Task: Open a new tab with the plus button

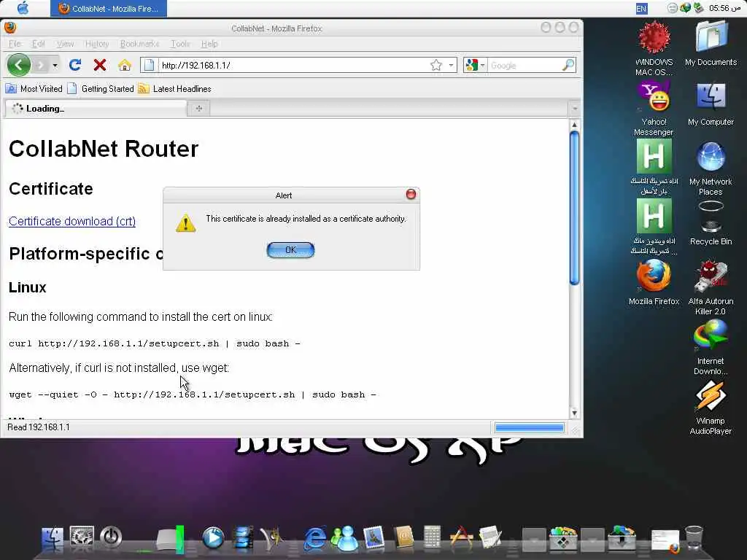Action: (x=199, y=109)
